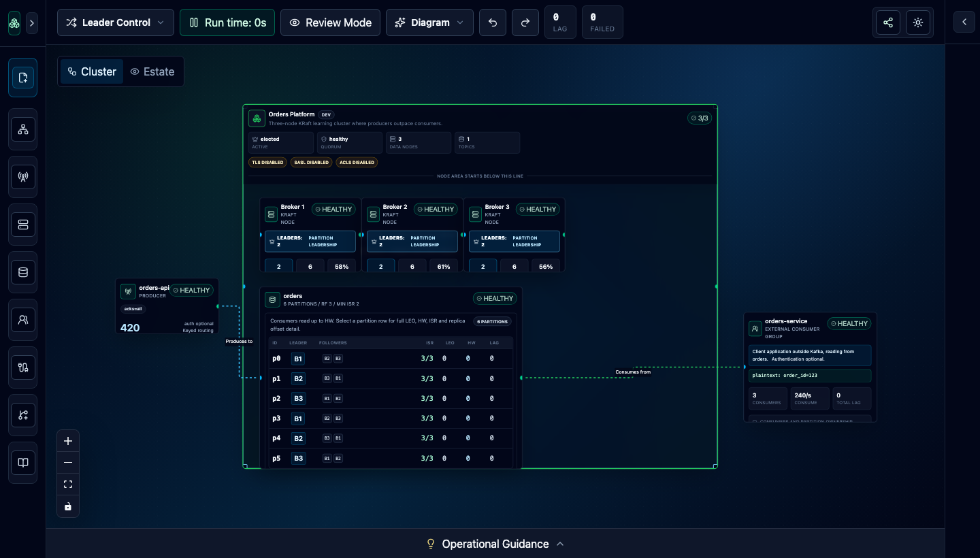Select the producer antenna icon in sidebar
This screenshot has width=980, height=558.
[x=23, y=177]
